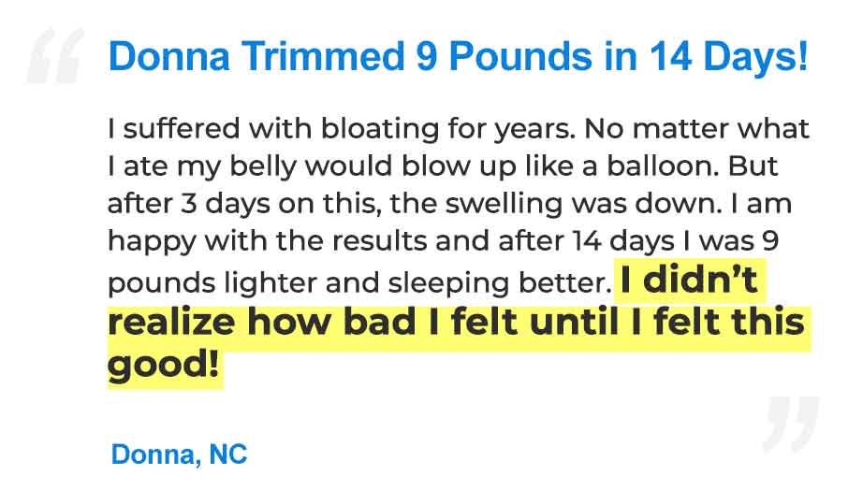Click the closing quotation mark icon

click(791, 424)
